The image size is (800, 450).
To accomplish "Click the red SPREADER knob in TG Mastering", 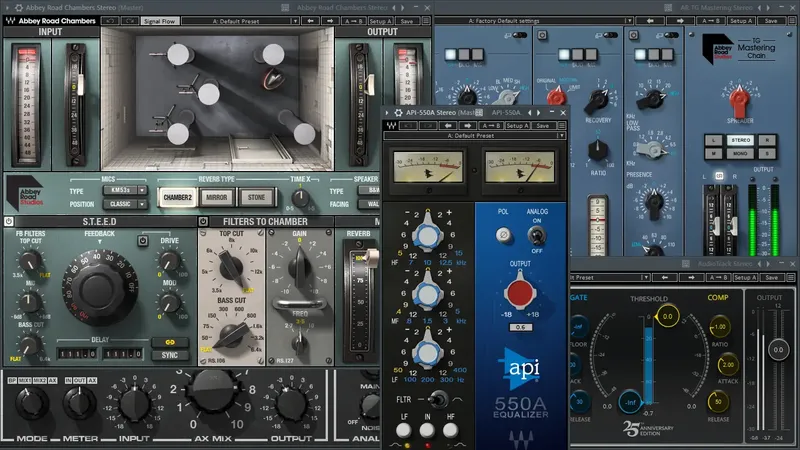I will coord(740,100).
